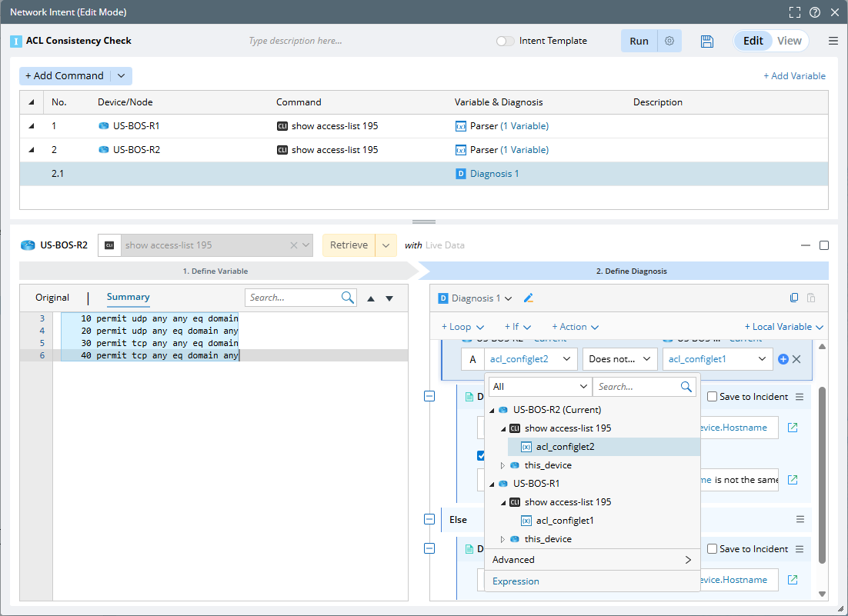Expand the Advanced submenu
The width and height of the screenshot is (848, 616).
point(593,560)
